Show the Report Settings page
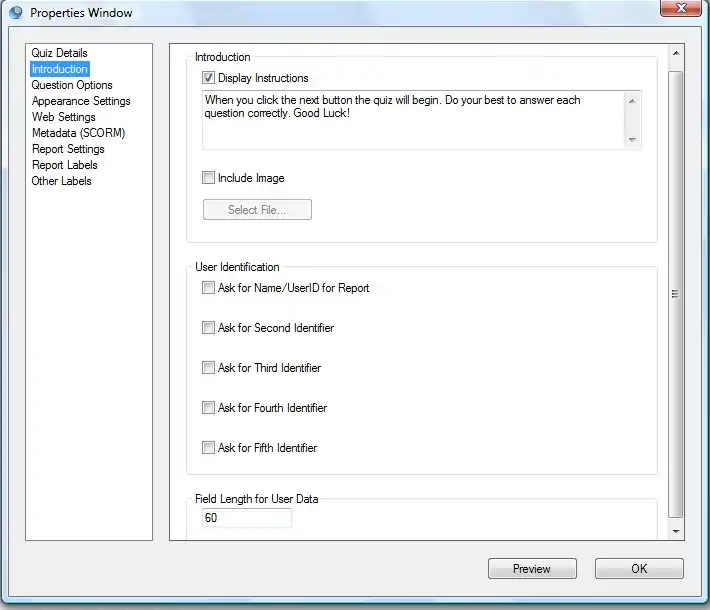The height and width of the screenshot is (610, 710). (x=68, y=149)
